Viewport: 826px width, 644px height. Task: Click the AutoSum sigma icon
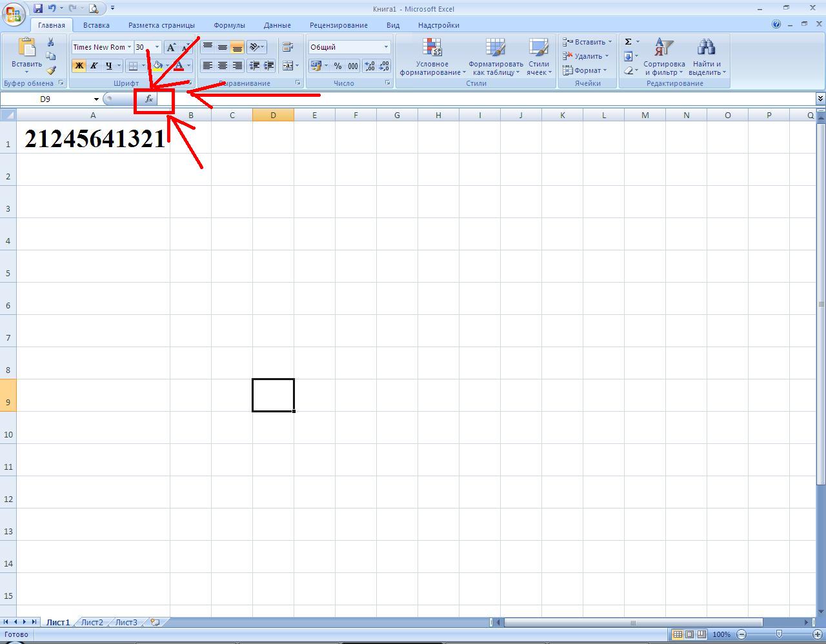[x=628, y=42]
